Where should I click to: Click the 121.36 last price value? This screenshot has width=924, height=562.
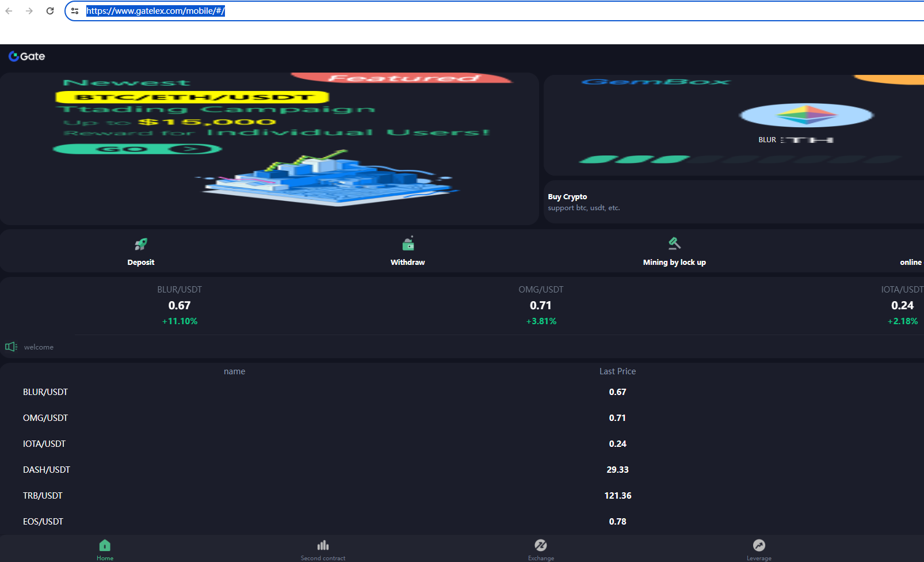pos(617,496)
